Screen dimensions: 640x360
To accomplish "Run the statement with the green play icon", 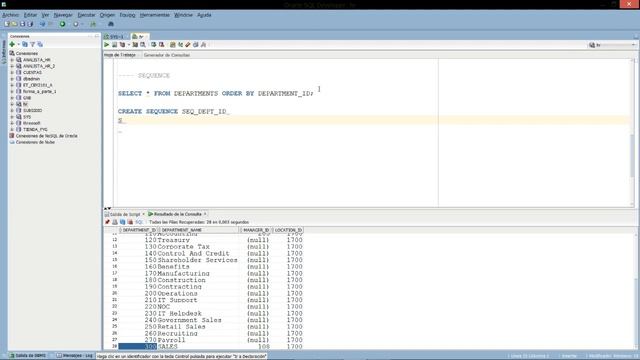I will 107,45.
